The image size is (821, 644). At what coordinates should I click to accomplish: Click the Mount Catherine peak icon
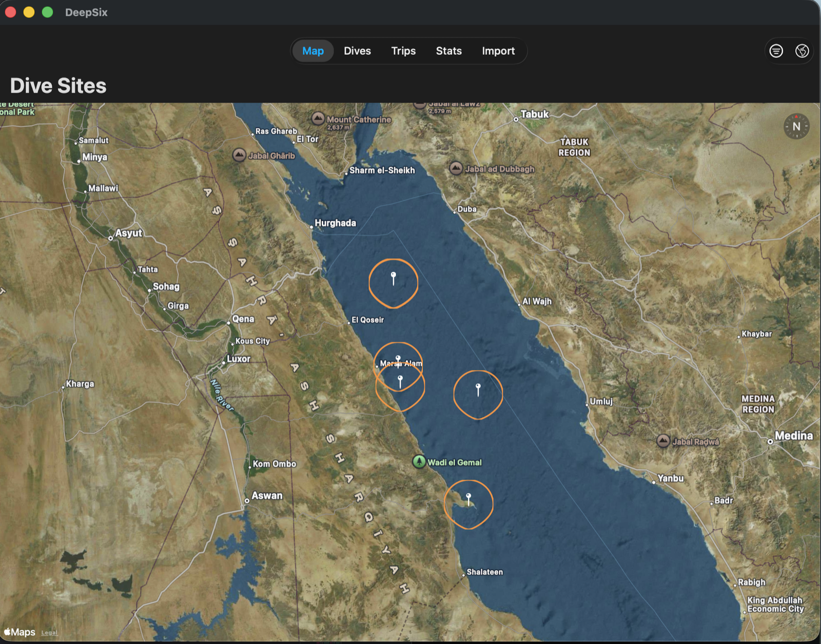(x=318, y=119)
